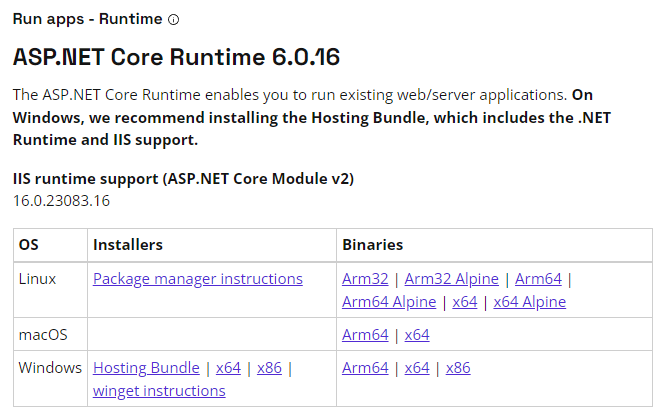Download the Windows Hosting Bundle installer

(146, 367)
